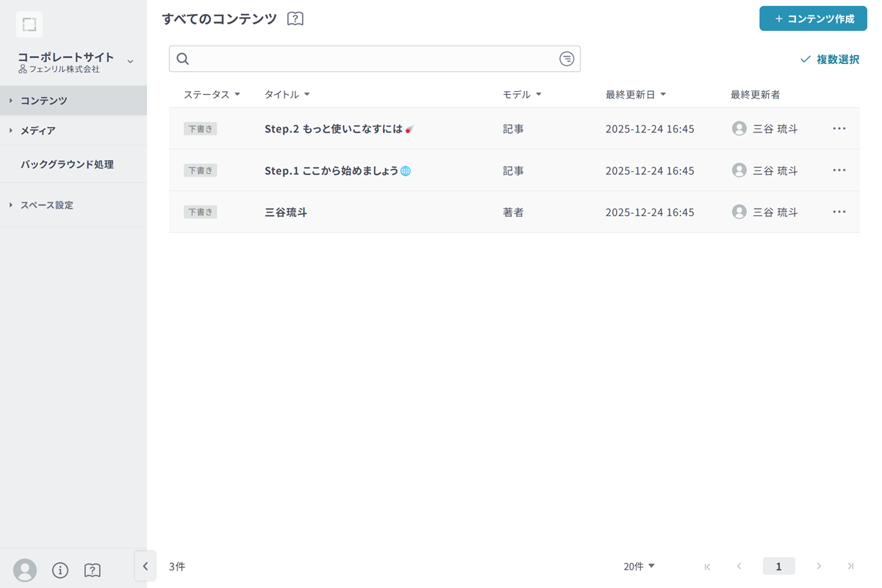Open more options for Step.1 row
This screenshot has height=588, width=882.
click(839, 171)
